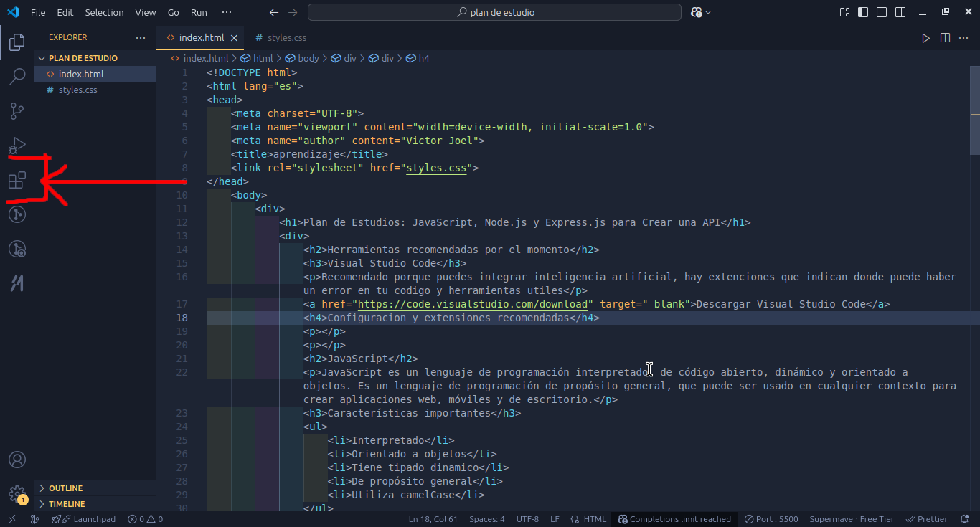Open Launchpad in the status bar
Viewport: 980px width, 527px height.
84,519
